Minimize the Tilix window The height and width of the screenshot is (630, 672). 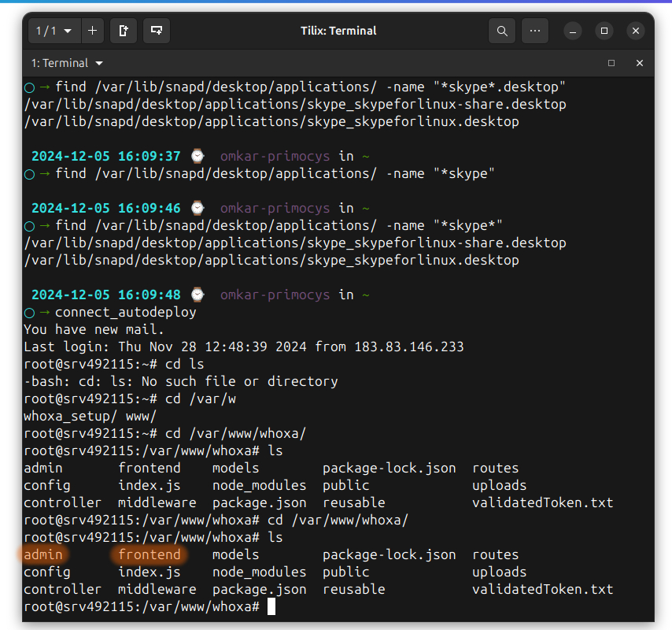point(573,31)
